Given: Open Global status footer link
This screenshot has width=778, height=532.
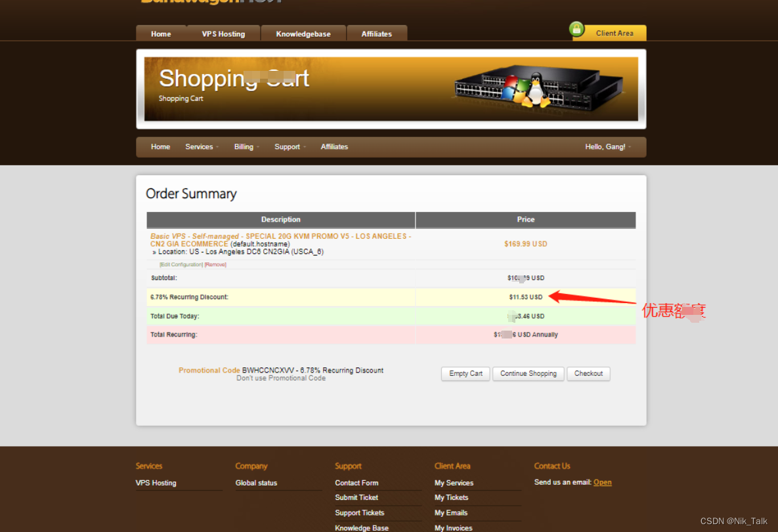Looking at the screenshot, I should [x=256, y=483].
